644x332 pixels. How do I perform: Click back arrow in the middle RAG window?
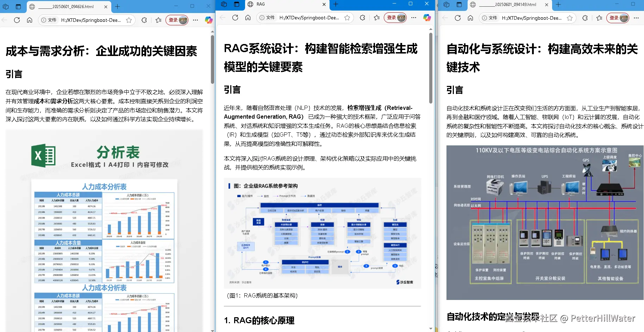[222, 18]
